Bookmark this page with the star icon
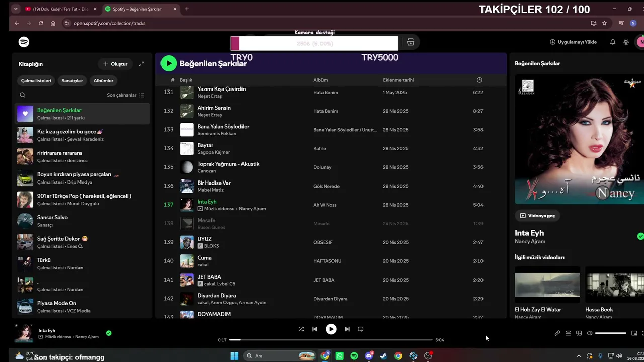The image size is (644, 362). 604,23
